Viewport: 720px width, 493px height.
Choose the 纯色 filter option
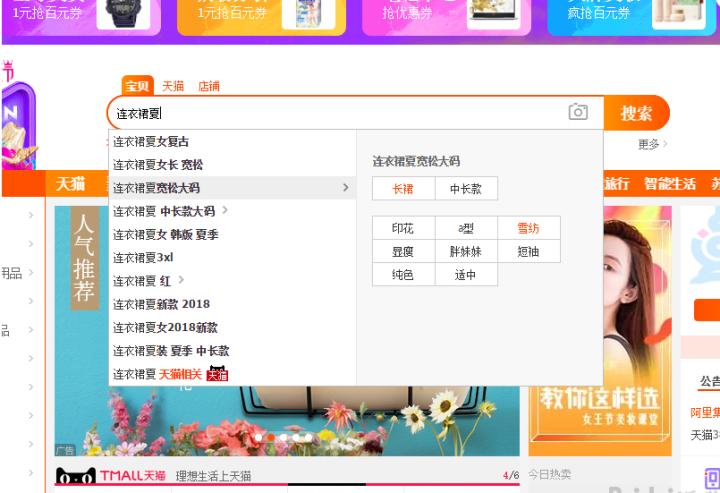(x=403, y=275)
